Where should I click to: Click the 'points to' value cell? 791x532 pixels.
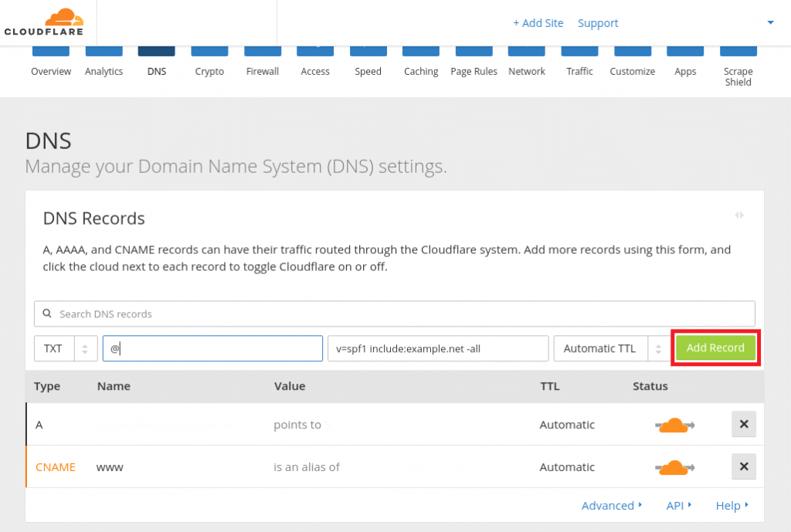click(297, 425)
